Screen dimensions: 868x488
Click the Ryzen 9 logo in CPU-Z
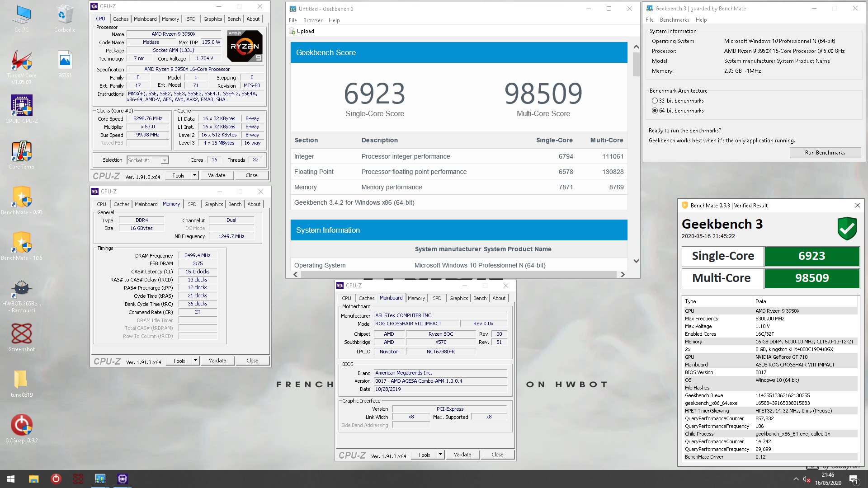pyautogui.click(x=245, y=46)
